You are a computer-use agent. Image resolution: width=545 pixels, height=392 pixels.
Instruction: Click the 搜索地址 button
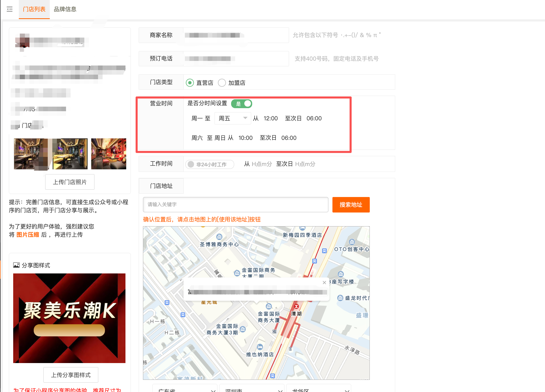[351, 205]
